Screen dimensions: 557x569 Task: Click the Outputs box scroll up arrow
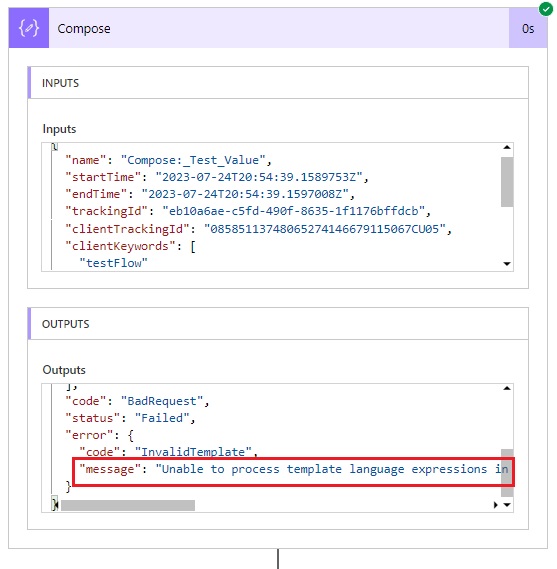pos(507,388)
